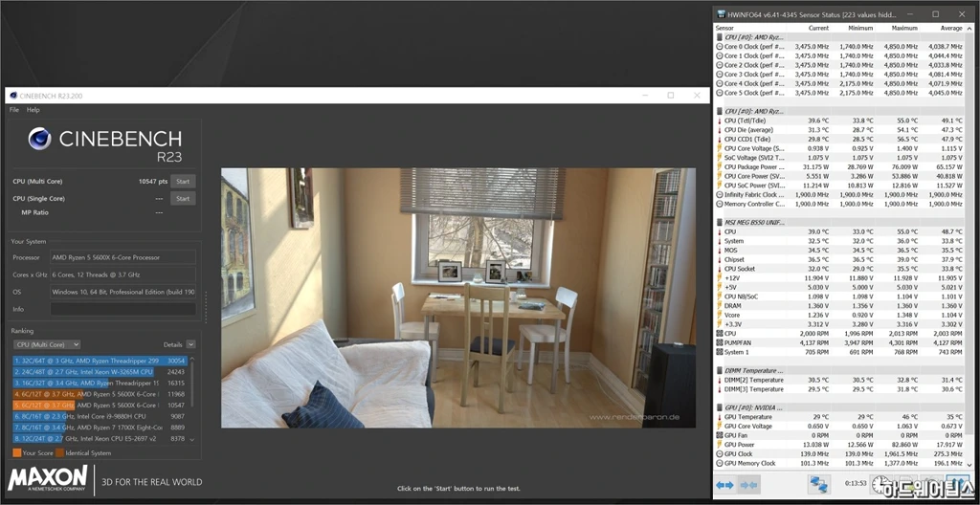Click the Current column header in HWiNFO
This screenshot has width=980, height=505.
point(818,28)
